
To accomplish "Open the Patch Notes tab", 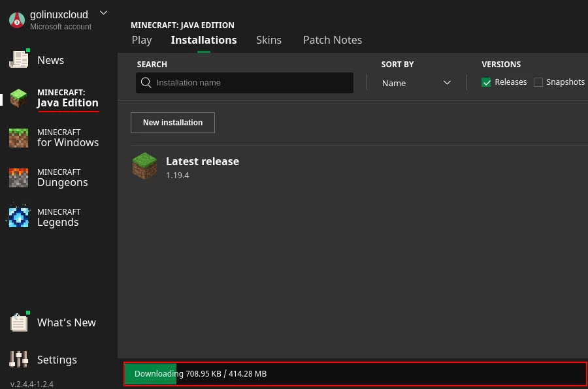I will click(332, 40).
